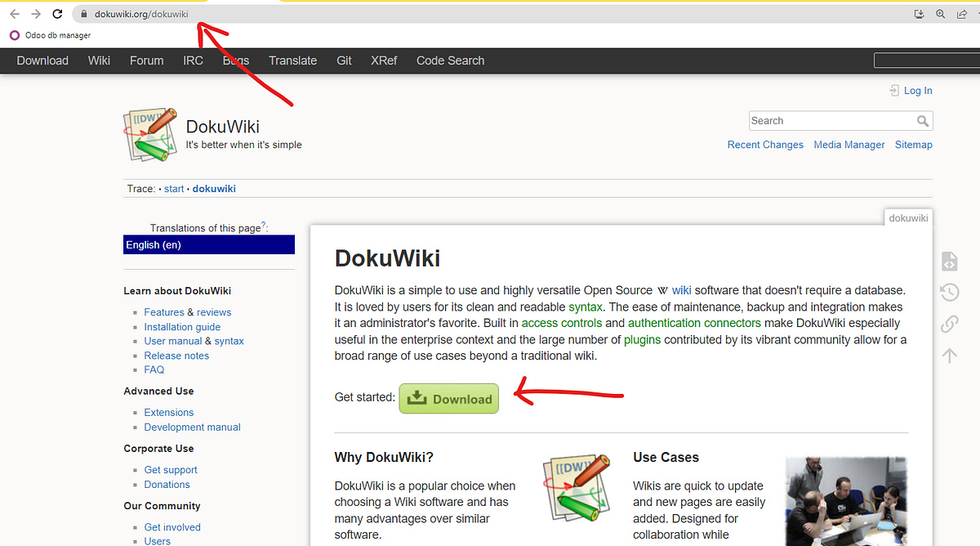Follow the access controls link
Screen dimensions: 980x546
(562, 323)
